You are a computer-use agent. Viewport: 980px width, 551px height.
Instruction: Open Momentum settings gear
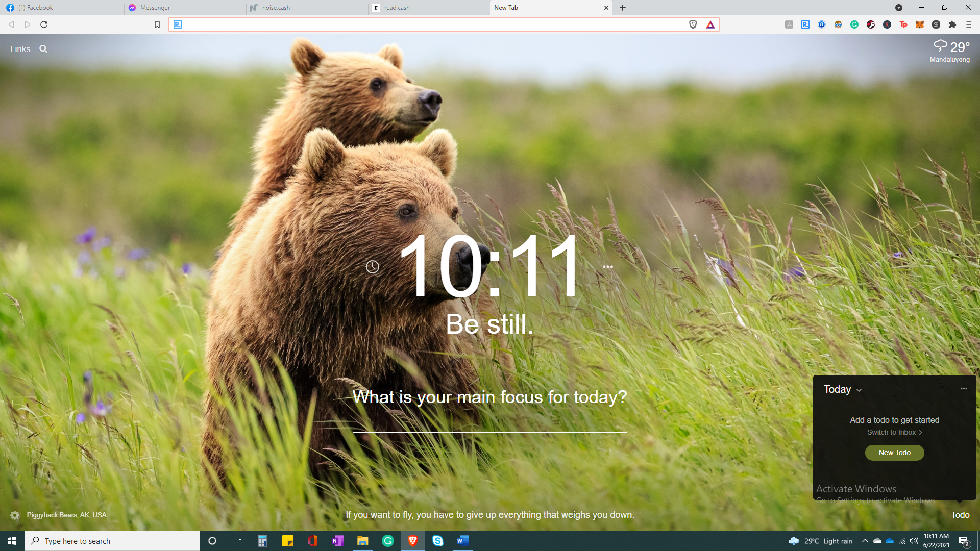point(15,515)
